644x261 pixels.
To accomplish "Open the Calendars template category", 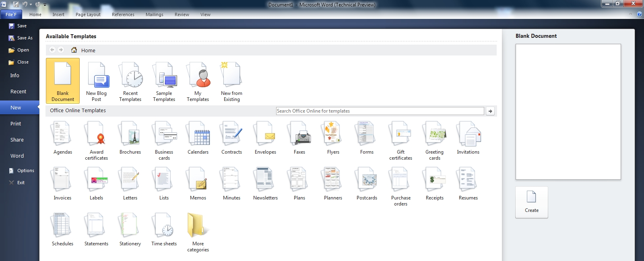I will [198, 139].
